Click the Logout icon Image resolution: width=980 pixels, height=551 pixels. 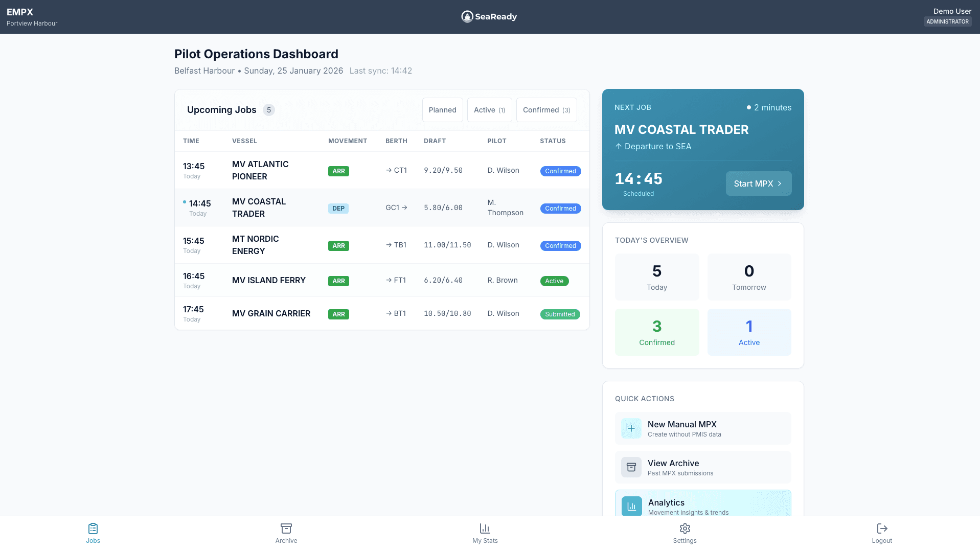pyautogui.click(x=881, y=529)
